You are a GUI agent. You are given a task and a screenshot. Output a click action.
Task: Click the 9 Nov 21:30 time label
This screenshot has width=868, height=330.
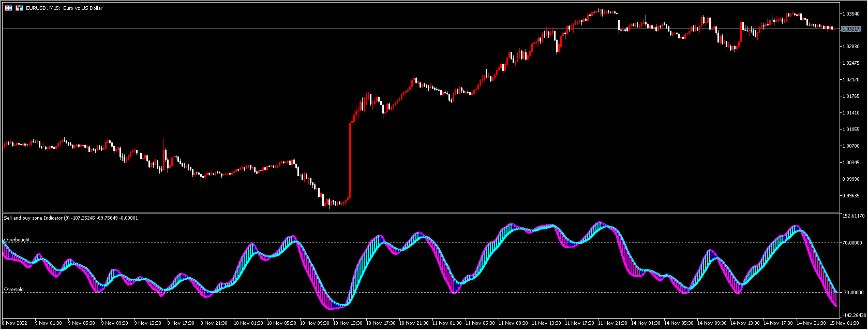[x=214, y=323]
